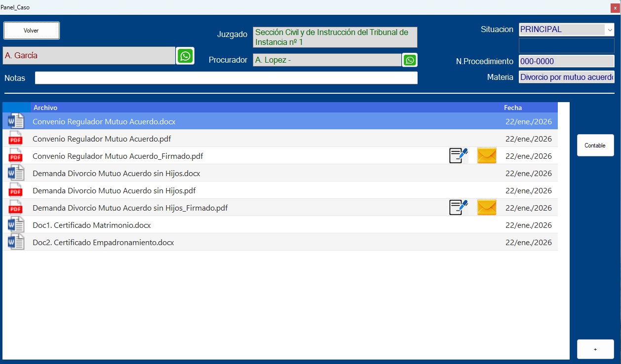Image resolution: width=621 pixels, height=364 pixels.
Task: Sort list by Archivo column header
Action: click(45, 108)
